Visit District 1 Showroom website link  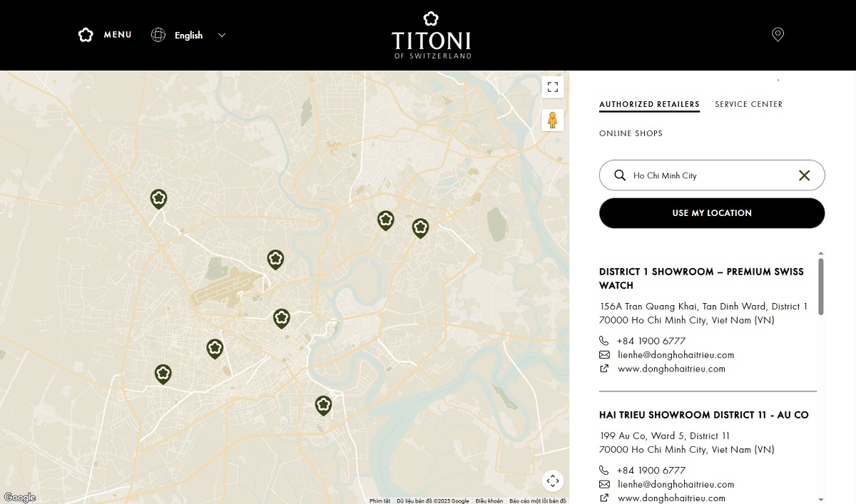coord(671,369)
